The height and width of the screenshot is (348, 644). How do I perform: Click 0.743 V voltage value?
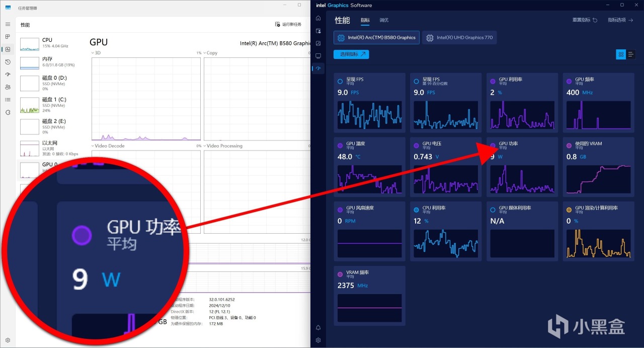tap(427, 157)
